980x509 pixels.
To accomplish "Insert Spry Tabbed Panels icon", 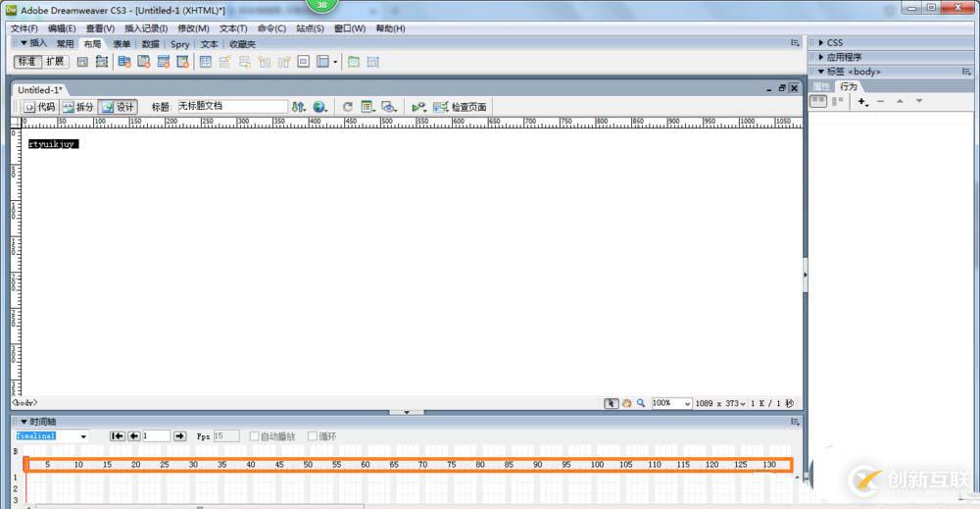I will pos(144,62).
